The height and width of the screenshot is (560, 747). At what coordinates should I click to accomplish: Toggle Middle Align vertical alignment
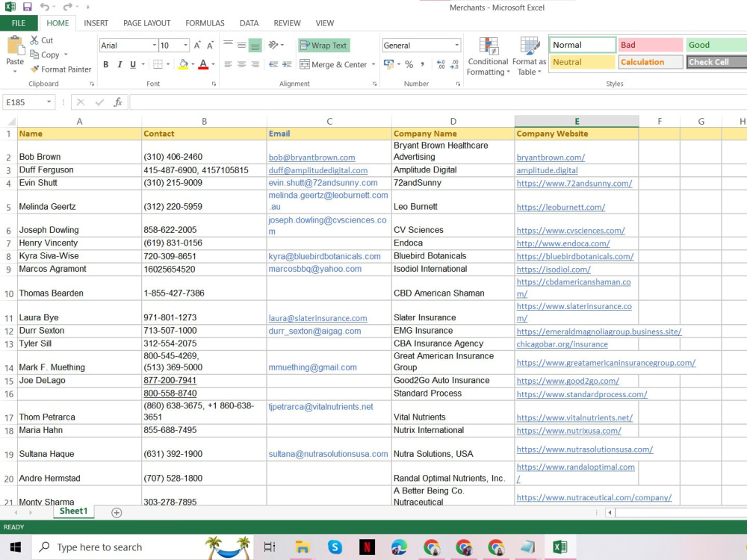click(x=241, y=45)
